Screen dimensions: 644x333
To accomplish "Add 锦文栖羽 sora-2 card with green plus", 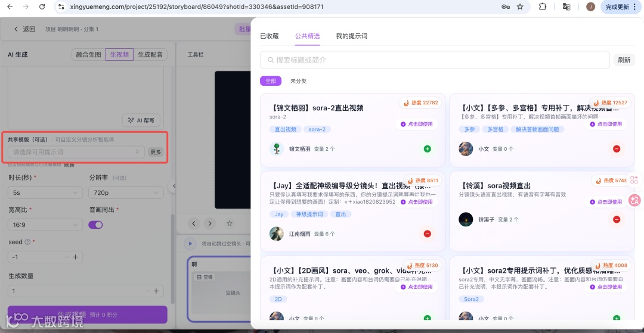I will [x=427, y=149].
